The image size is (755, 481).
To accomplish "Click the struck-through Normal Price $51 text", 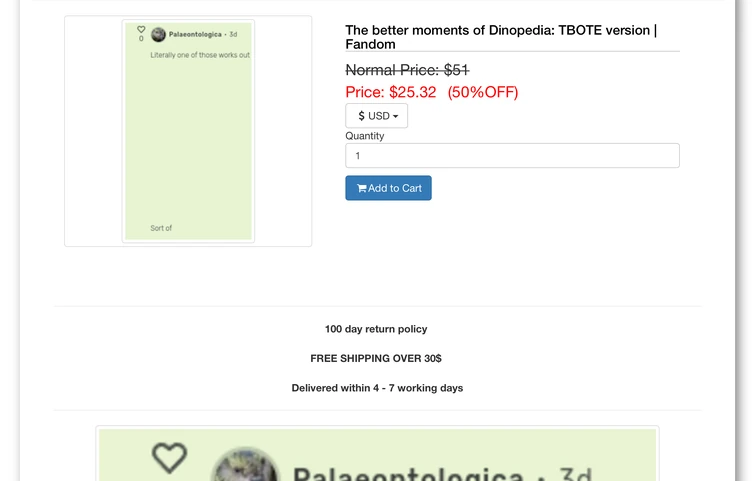I will click(407, 70).
